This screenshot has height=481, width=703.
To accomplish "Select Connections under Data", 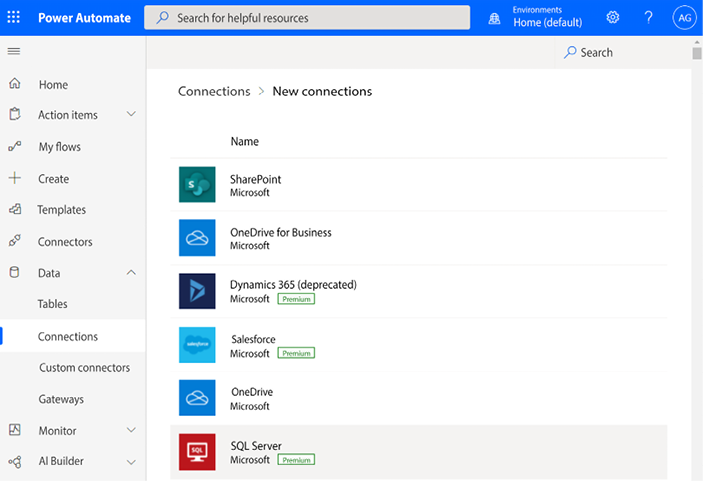I will (x=68, y=337).
